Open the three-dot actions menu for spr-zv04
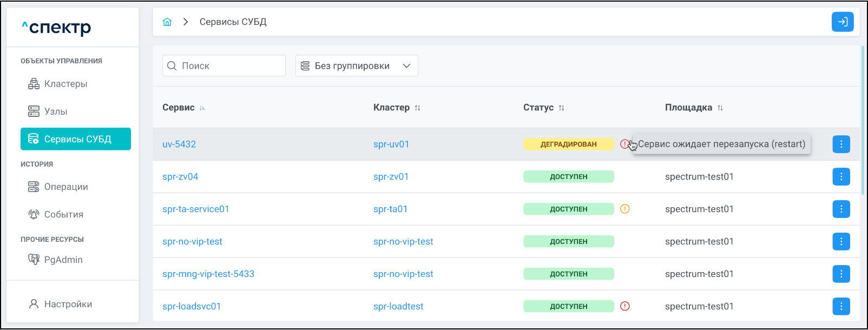868x330 pixels. pos(841,177)
